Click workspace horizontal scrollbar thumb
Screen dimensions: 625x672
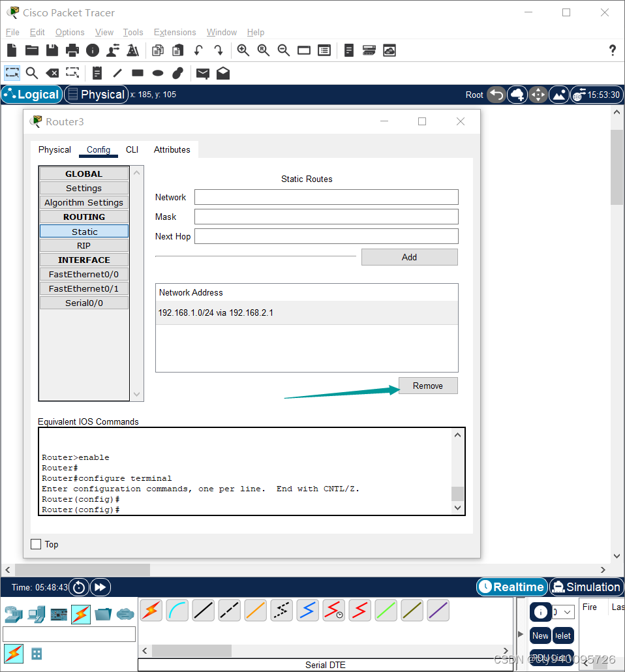(82, 570)
